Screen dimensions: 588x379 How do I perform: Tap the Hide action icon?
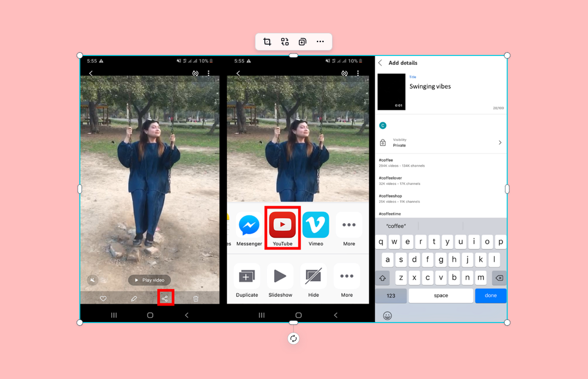[x=313, y=277]
